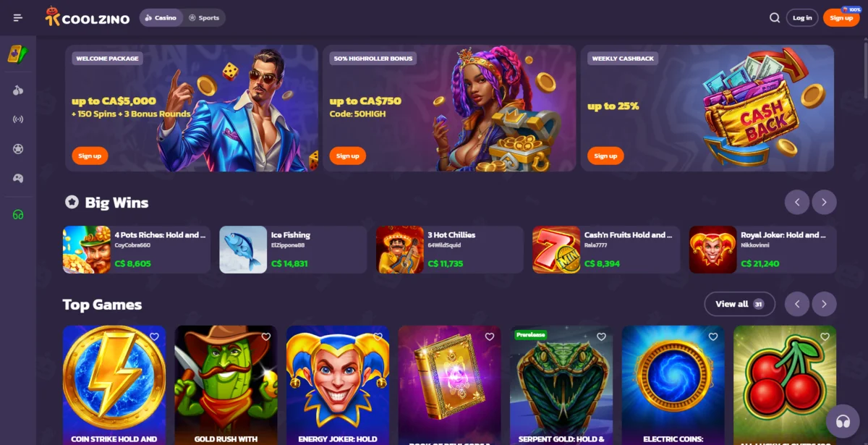Open the cherry slots sidebar icon
Viewport: 868px width, 445px height.
coord(18,90)
